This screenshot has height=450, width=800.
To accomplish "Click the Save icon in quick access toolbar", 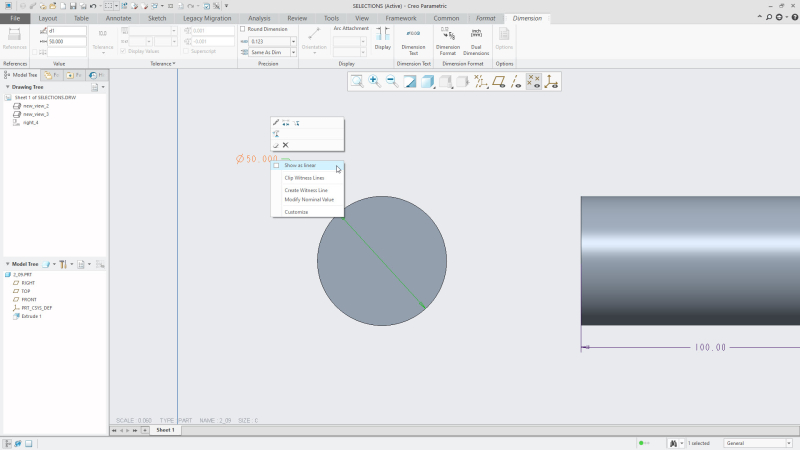I will click(x=73, y=6).
